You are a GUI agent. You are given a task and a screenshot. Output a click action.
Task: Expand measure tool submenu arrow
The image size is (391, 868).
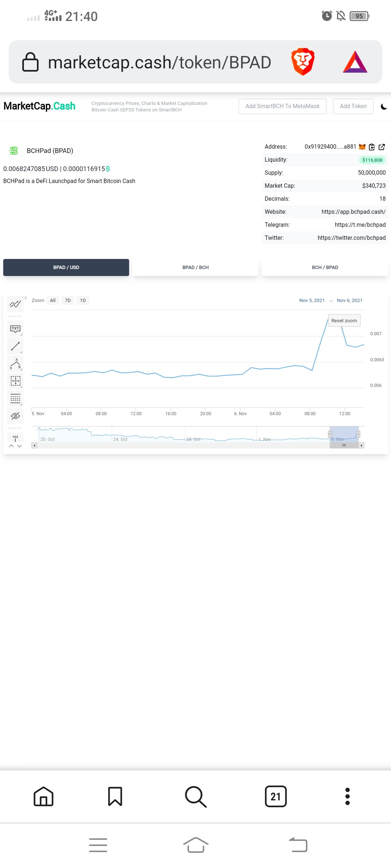click(x=21, y=387)
